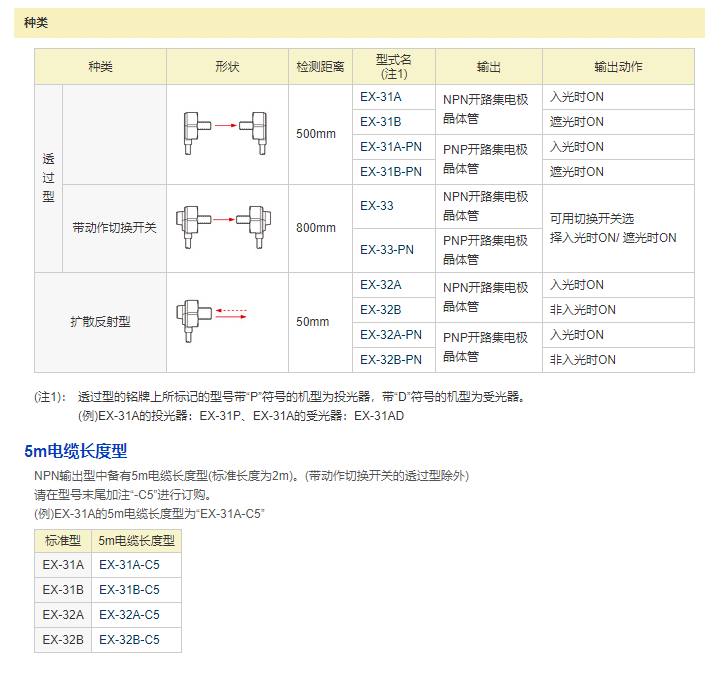Click the blue 5m电缆长度型 heading
Screen dimensions: 710x680
click(x=75, y=451)
